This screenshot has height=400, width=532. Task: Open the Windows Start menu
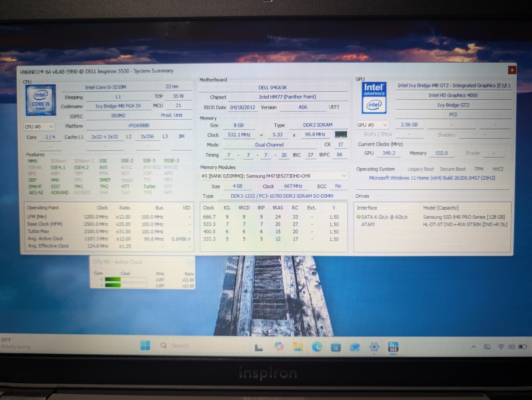[145, 346]
